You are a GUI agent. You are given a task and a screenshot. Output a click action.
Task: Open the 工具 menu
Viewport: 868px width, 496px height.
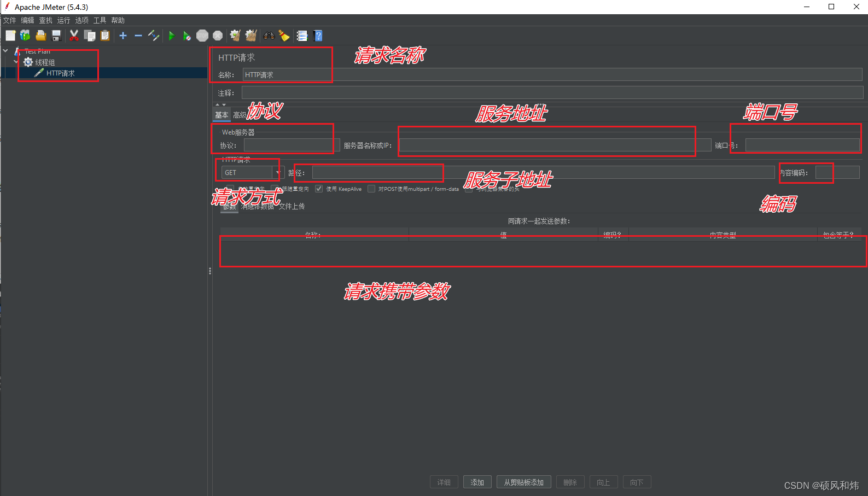coord(100,20)
